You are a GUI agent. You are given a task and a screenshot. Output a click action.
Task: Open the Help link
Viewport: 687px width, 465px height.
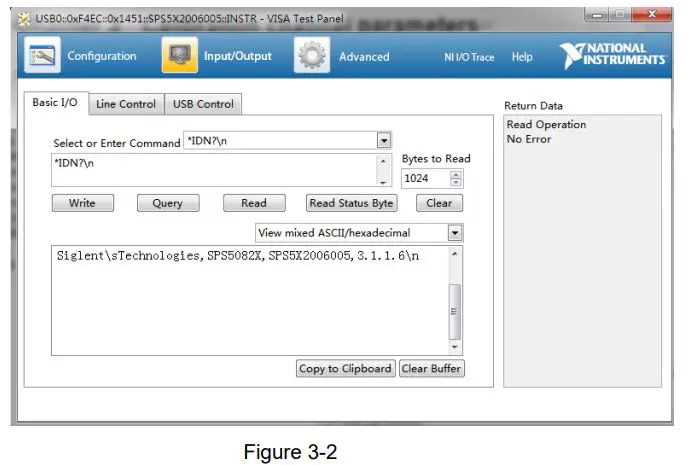click(x=522, y=57)
